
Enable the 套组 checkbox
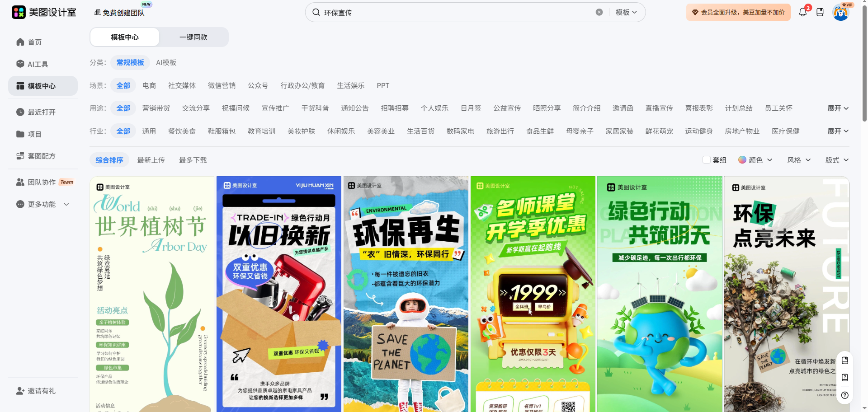(x=706, y=160)
